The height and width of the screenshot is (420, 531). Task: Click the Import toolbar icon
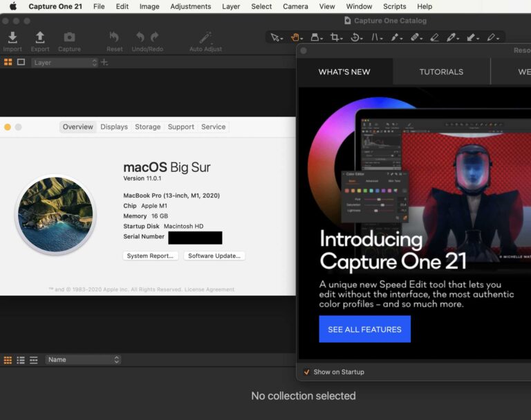(x=12, y=37)
